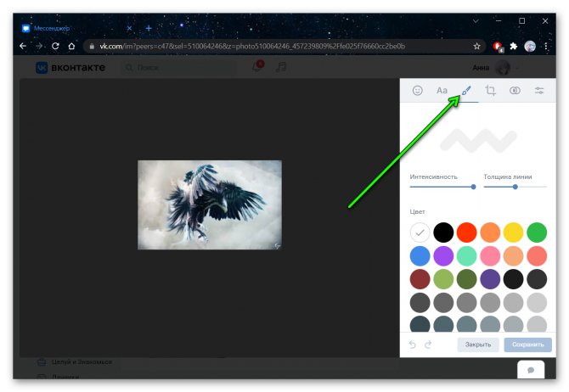
Task: Click the eagle photo in editor
Action: 210,204
